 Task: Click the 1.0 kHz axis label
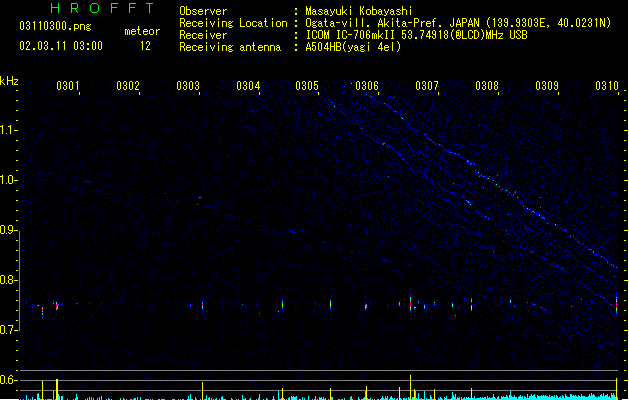(8, 180)
